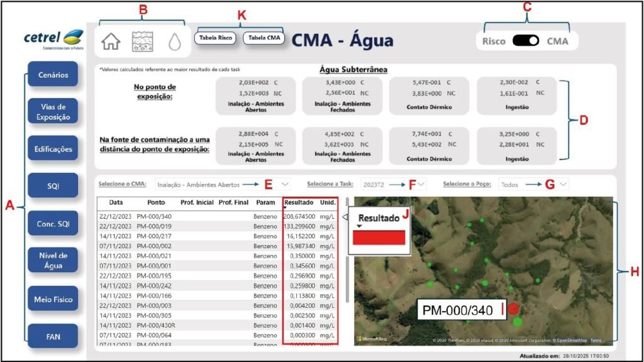Click the red Resultado legend swatch

coord(379,238)
